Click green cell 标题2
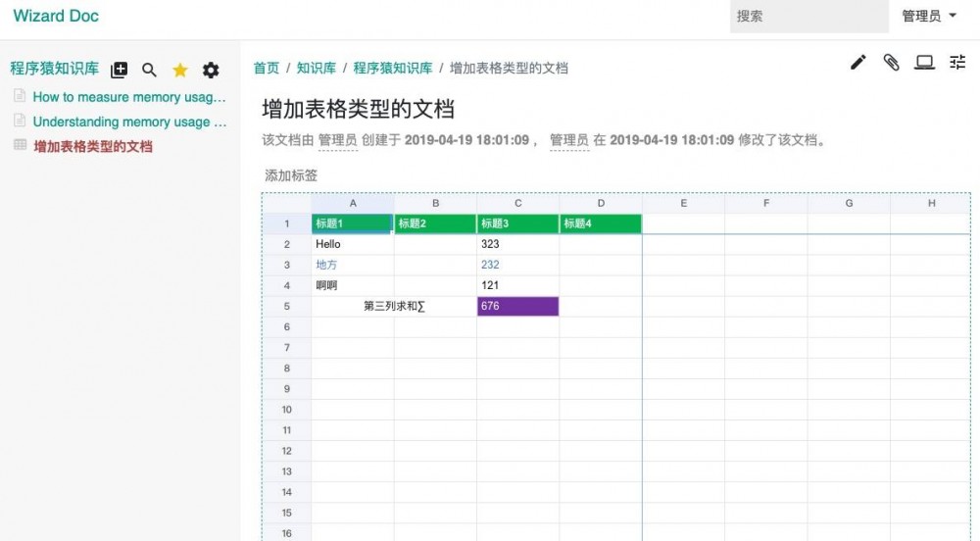Viewport: 980px width, 541px height. pyautogui.click(x=435, y=223)
